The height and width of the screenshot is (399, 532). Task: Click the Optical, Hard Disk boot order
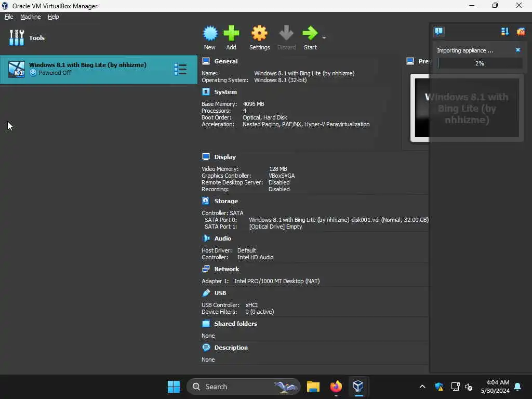pyautogui.click(x=264, y=118)
